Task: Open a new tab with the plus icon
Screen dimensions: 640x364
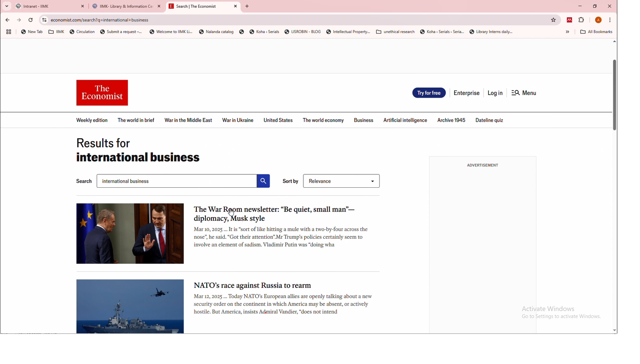Action: pos(247,6)
